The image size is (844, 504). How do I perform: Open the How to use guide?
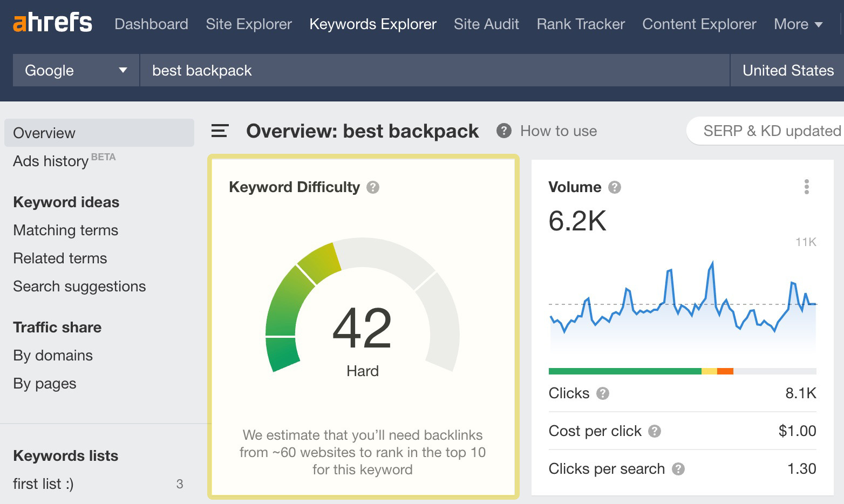(x=558, y=131)
